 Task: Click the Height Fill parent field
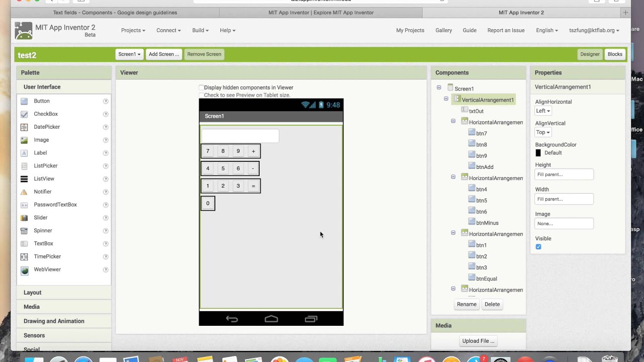[564, 174]
